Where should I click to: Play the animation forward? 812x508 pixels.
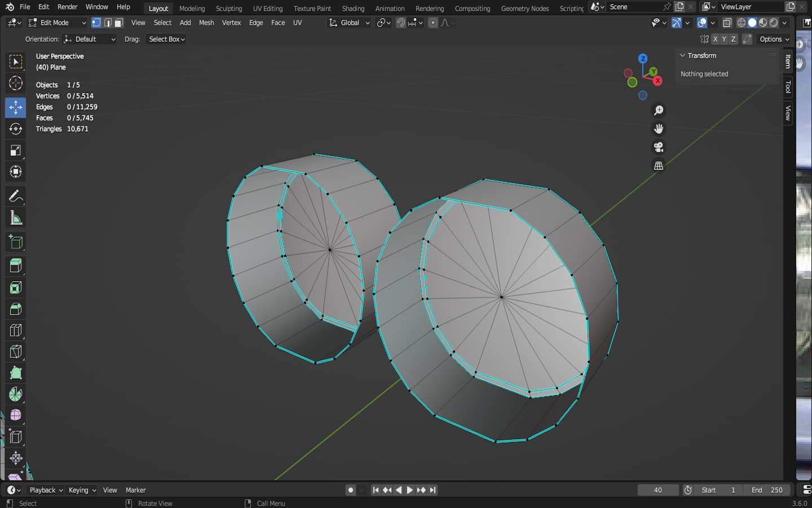tap(410, 490)
